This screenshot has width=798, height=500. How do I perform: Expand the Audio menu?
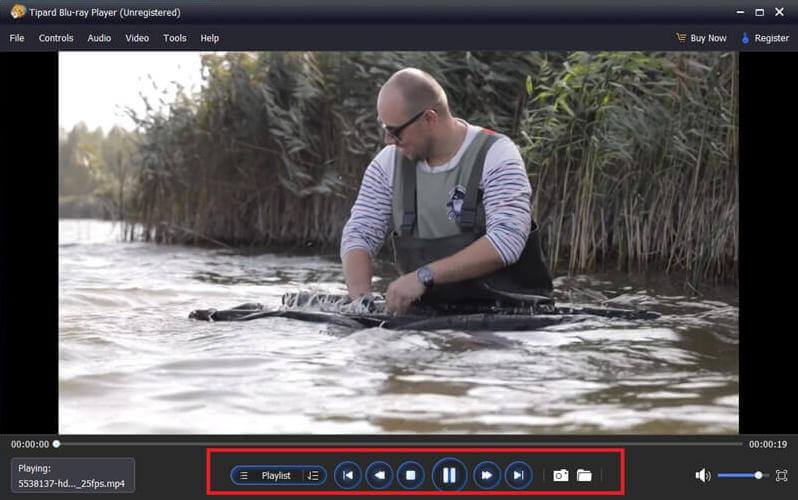tap(99, 38)
